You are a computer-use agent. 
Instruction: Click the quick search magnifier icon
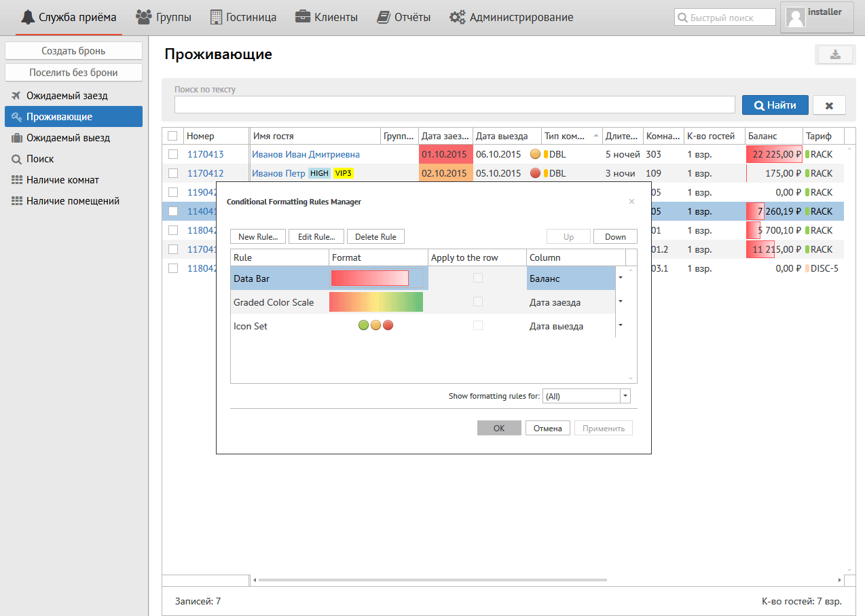pyautogui.click(x=682, y=18)
